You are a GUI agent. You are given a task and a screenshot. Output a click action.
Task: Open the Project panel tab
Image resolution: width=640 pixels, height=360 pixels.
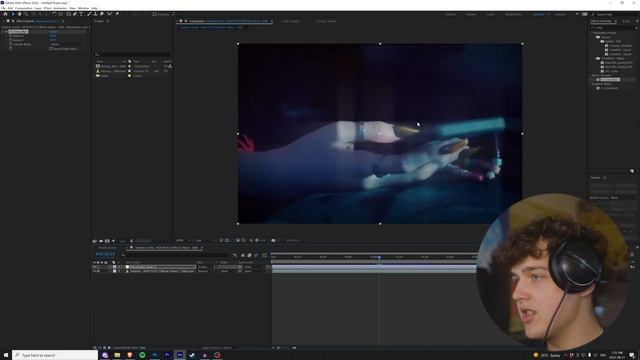pyautogui.click(x=100, y=21)
